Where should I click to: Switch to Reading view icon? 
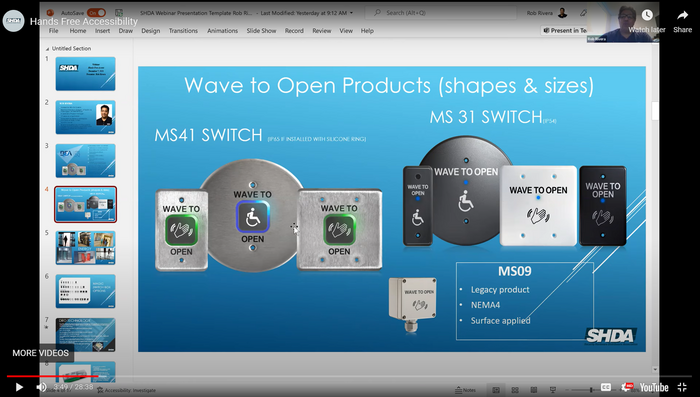coord(533,390)
